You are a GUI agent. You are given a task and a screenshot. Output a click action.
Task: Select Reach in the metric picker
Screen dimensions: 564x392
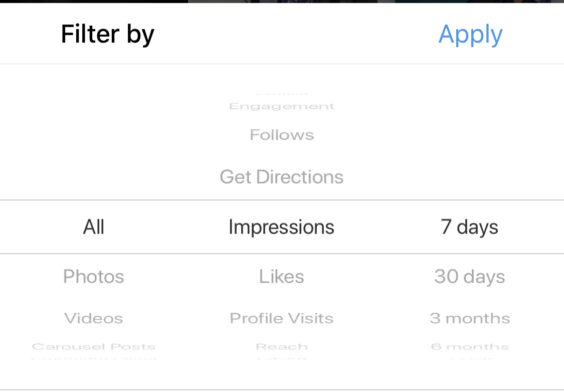coord(282,347)
